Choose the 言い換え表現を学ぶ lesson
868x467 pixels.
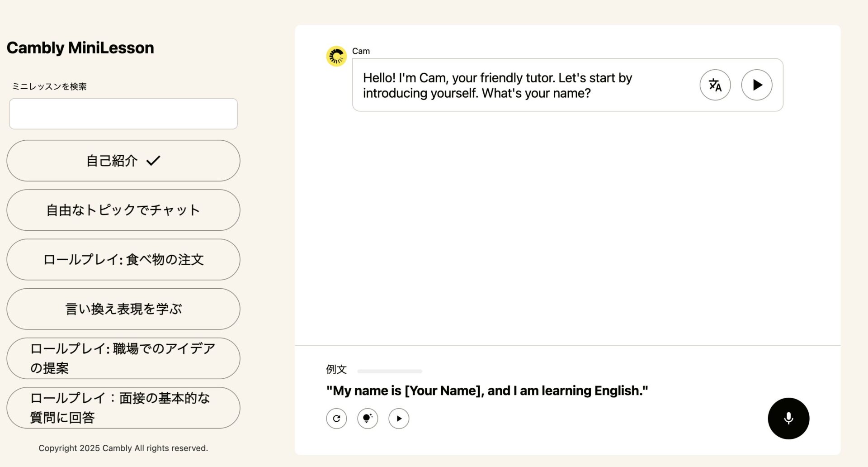point(123,309)
